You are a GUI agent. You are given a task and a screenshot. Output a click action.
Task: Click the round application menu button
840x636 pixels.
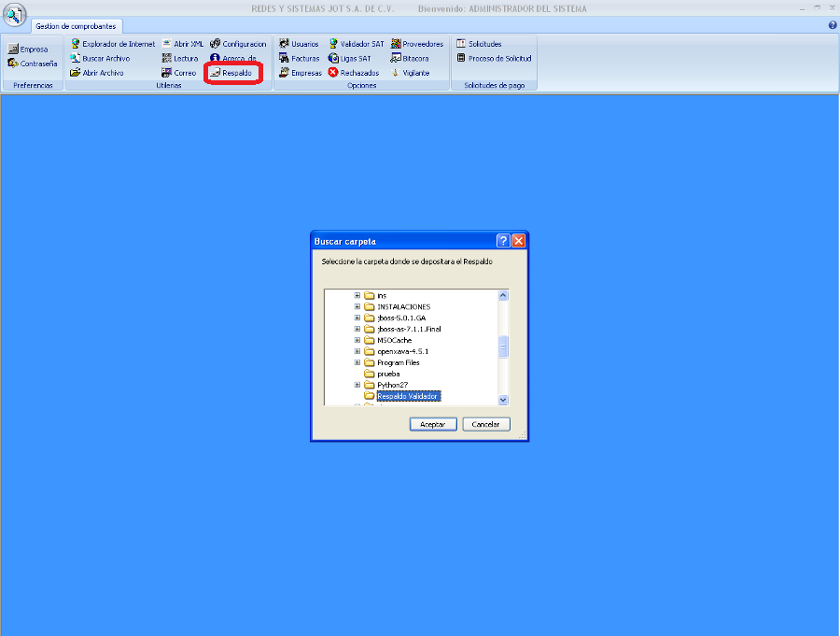click(15, 16)
